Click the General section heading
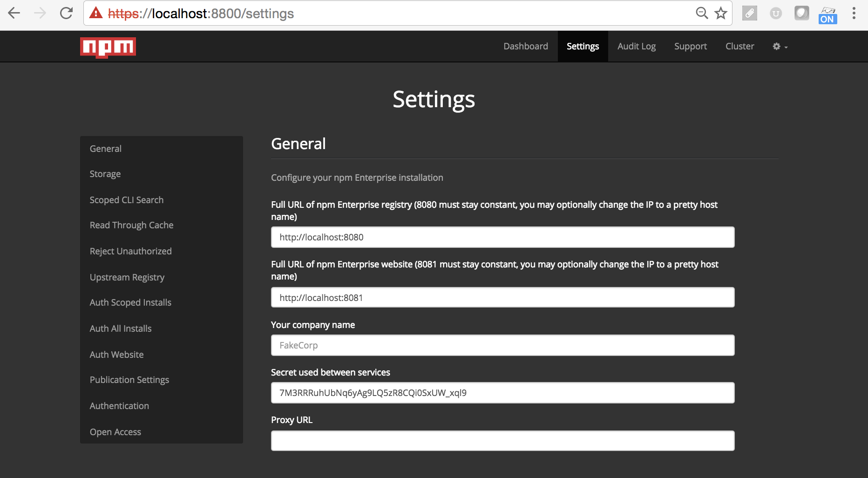Image resolution: width=868 pixels, height=478 pixels. 298,143
